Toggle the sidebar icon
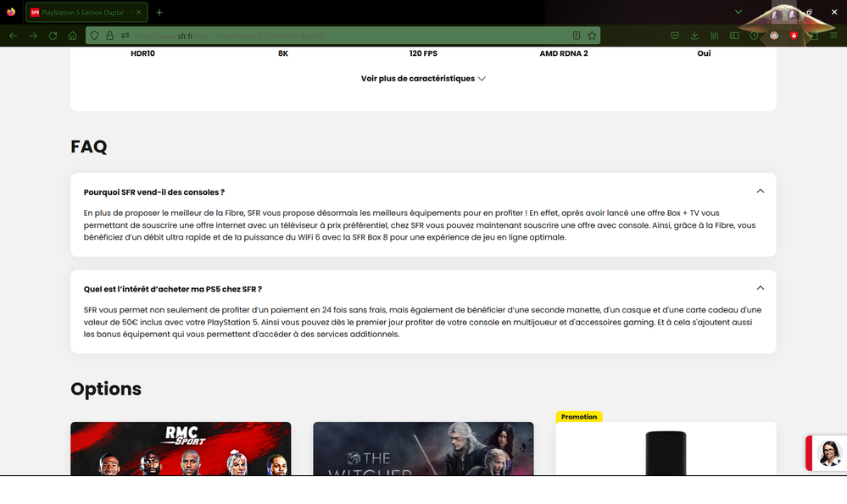Viewport: 847px width, 504px height. click(734, 36)
